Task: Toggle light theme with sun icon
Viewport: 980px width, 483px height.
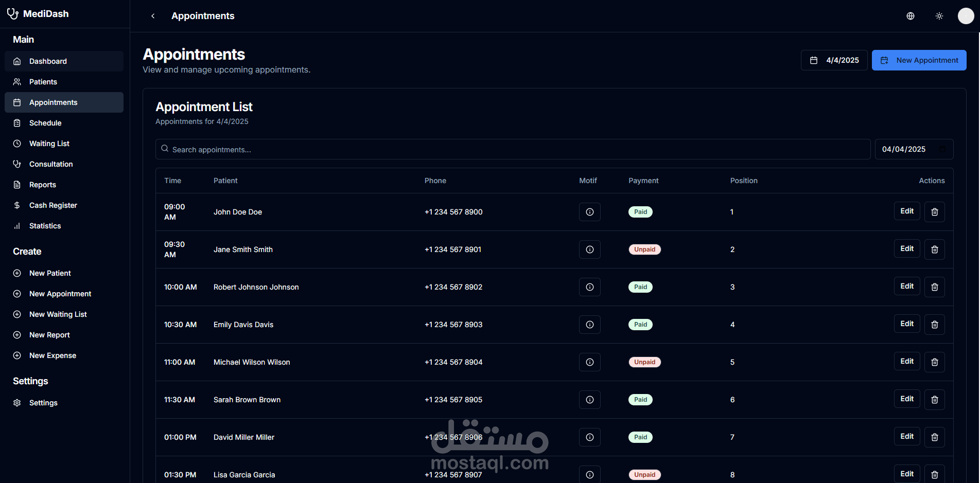Action: coord(939,16)
